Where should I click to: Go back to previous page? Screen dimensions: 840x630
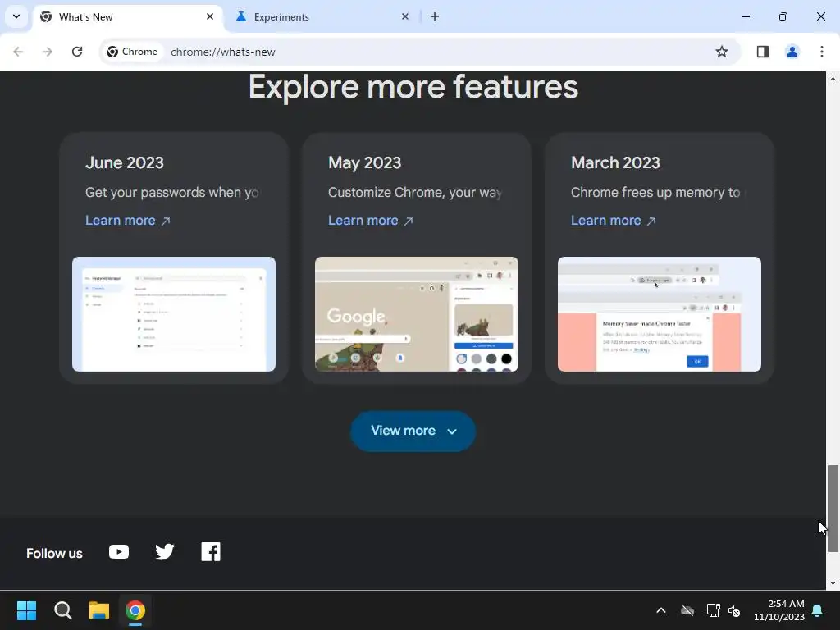(18, 52)
